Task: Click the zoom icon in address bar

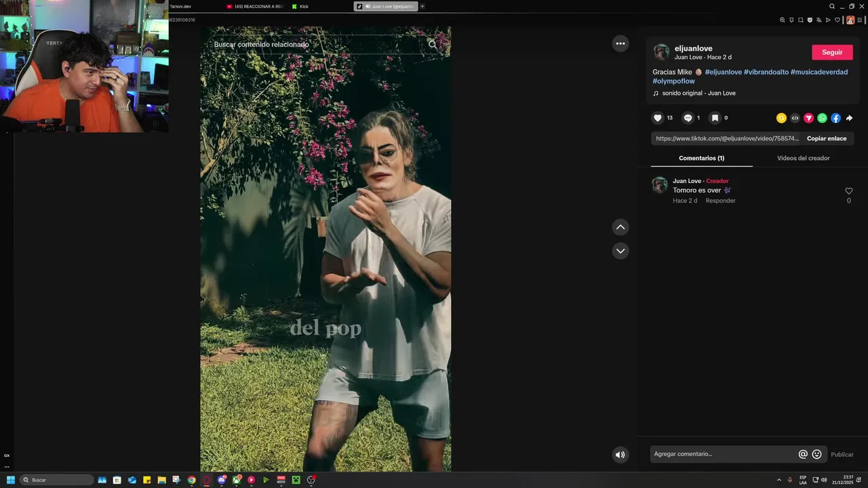Action: pyautogui.click(x=782, y=20)
